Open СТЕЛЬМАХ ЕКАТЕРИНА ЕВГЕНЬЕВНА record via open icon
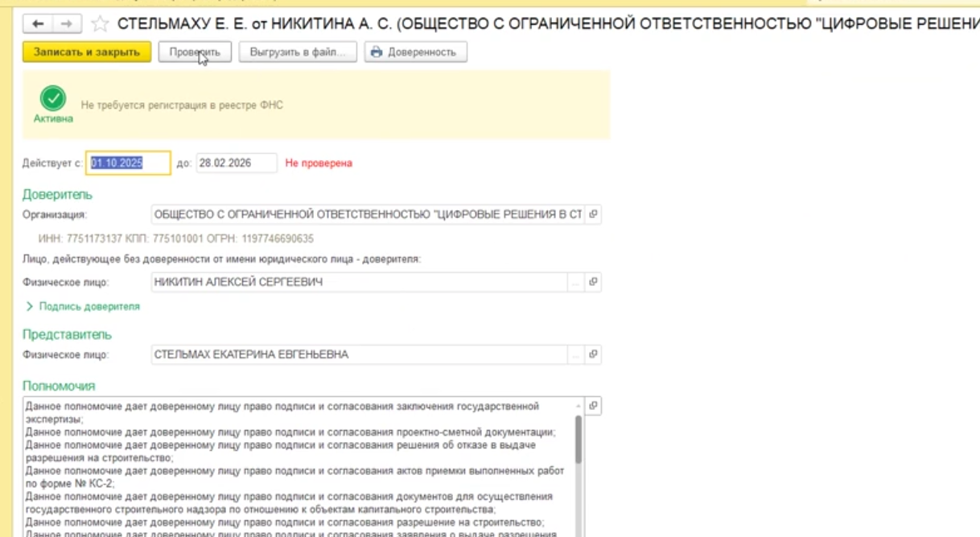Screen dimensions: 980x537 (593, 355)
